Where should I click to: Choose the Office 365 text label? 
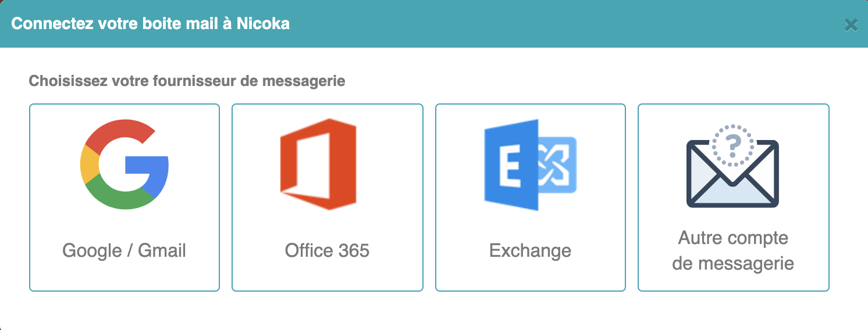(327, 250)
